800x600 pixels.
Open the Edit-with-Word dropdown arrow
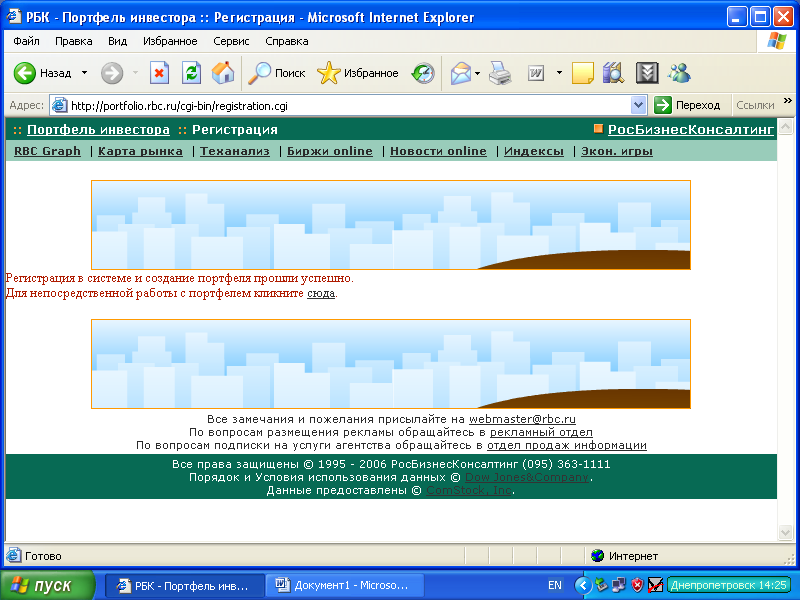click(x=559, y=73)
